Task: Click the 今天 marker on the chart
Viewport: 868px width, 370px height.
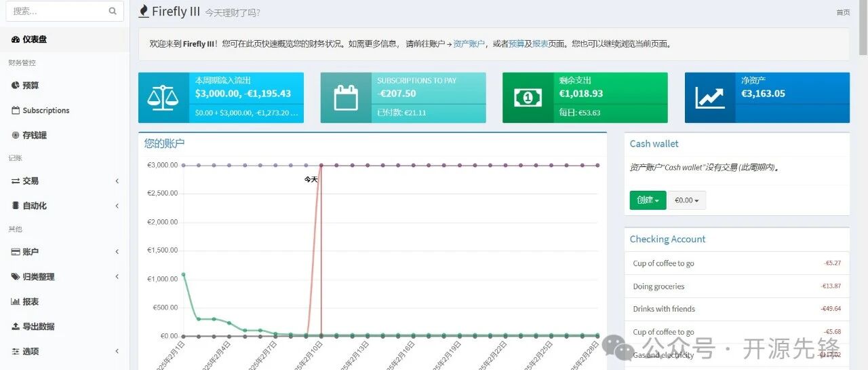Action: (x=311, y=179)
